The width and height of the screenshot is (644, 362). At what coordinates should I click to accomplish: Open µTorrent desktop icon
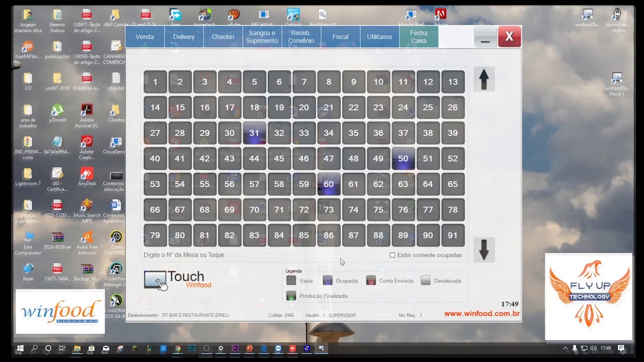click(x=57, y=114)
